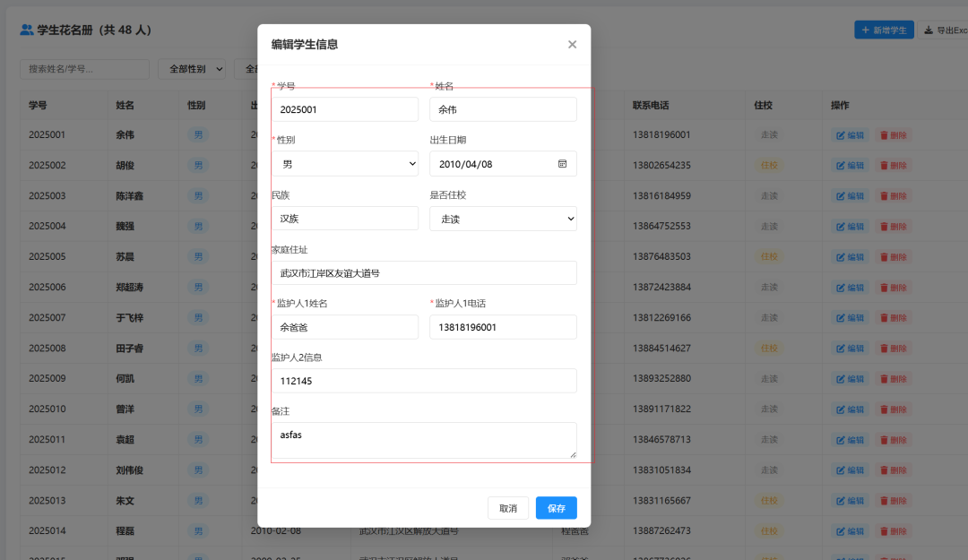
Task: Open the 全部性别 filter dropdown
Action: point(192,69)
